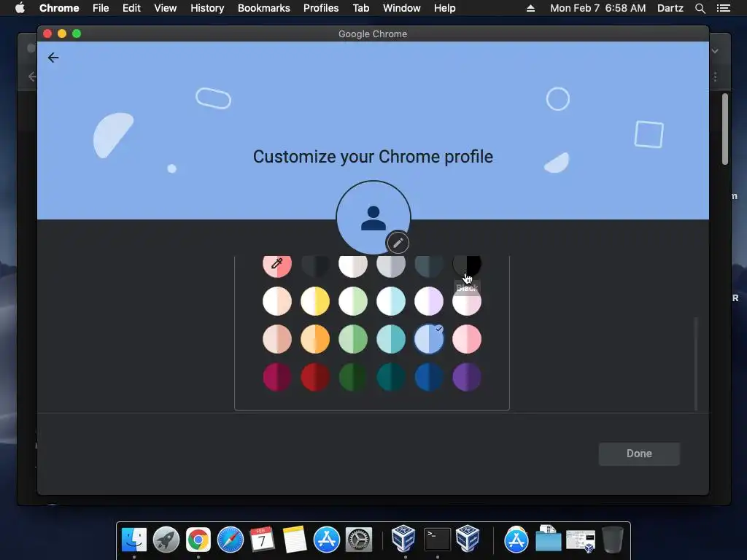Select the dark blue theme swatch
The width and height of the screenshot is (747, 560).
pyautogui.click(x=429, y=377)
